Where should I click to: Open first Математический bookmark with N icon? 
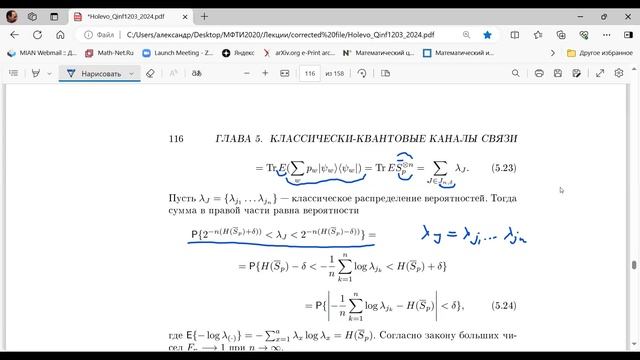378,53
